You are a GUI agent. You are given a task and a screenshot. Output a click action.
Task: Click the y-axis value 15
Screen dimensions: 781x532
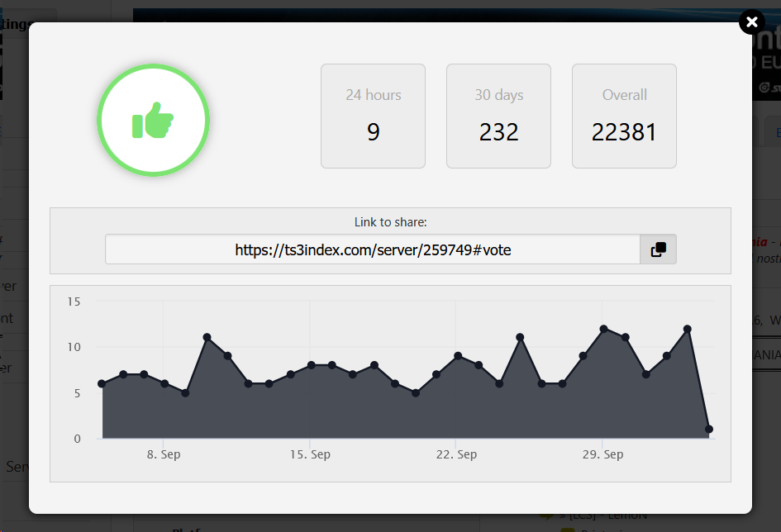point(74,302)
